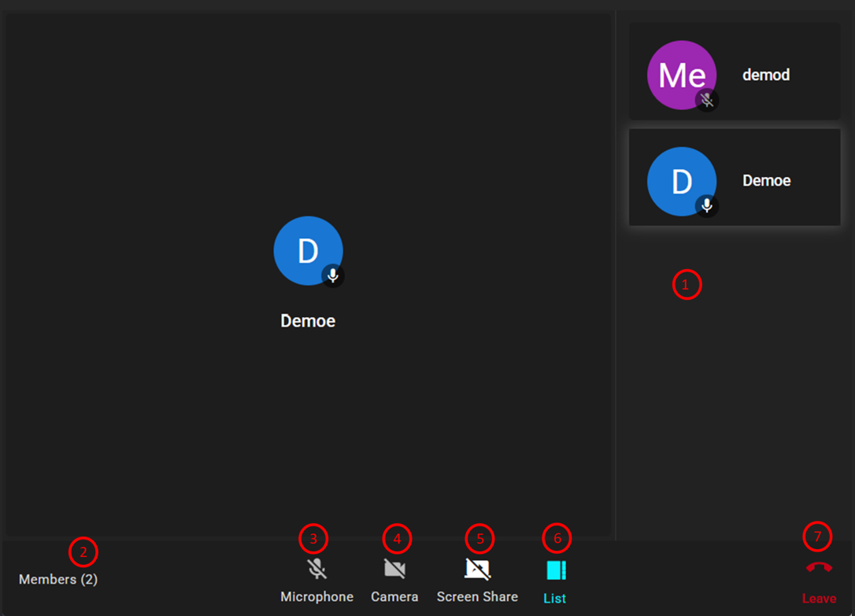The height and width of the screenshot is (616, 855).
Task: Click the mic badge on main Demoe avatar
Action: coord(332,275)
